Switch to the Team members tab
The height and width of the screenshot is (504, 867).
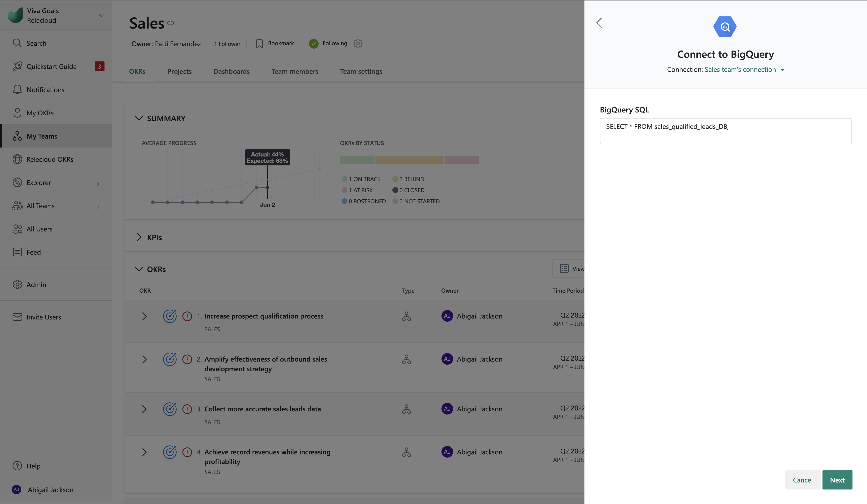(294, 71)
